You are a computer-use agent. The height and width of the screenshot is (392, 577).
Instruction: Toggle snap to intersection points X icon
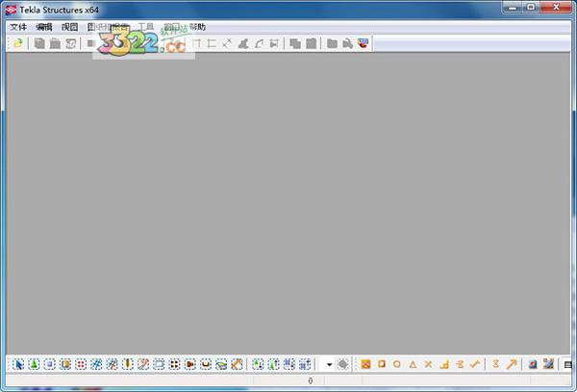(x=428, y=364)
